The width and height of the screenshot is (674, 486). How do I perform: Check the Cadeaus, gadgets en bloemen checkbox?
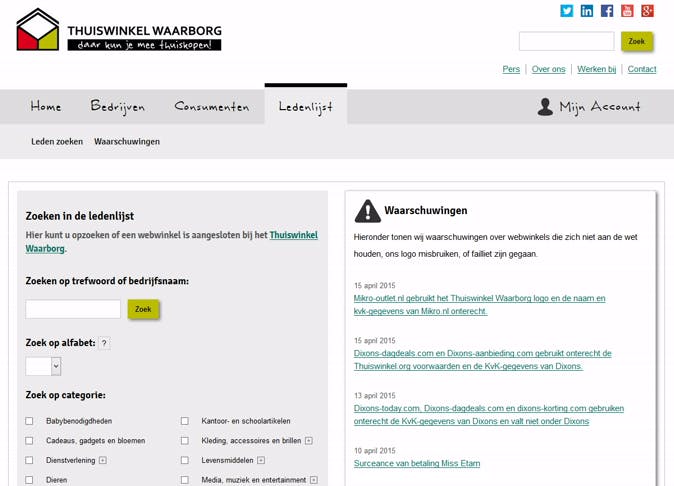(x=29, y=441)
